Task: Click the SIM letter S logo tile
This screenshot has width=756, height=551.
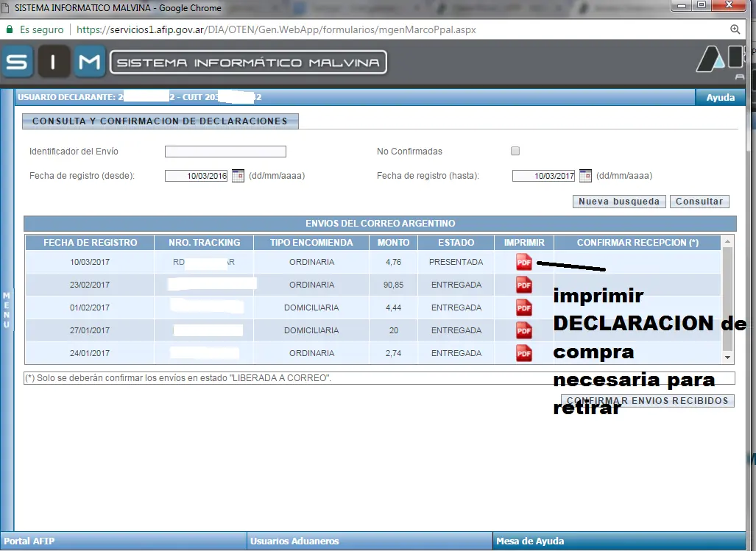Action: [18, 62]
